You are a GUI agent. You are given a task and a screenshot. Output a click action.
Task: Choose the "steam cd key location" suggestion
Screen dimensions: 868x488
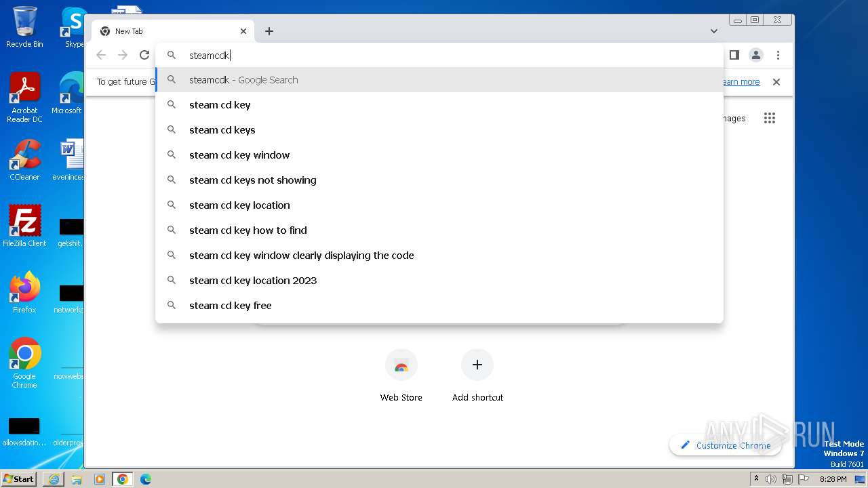click(439, 205)
